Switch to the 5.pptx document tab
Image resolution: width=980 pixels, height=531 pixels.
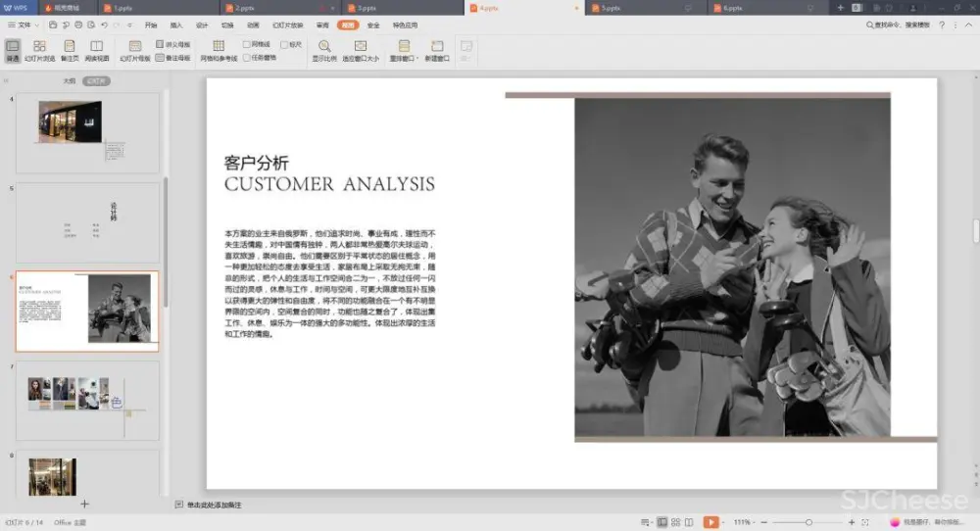[612, 8]
